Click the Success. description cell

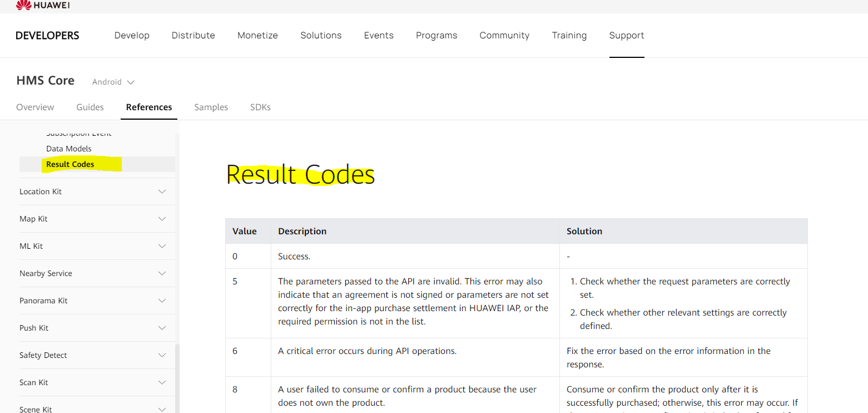coord(415,256)
